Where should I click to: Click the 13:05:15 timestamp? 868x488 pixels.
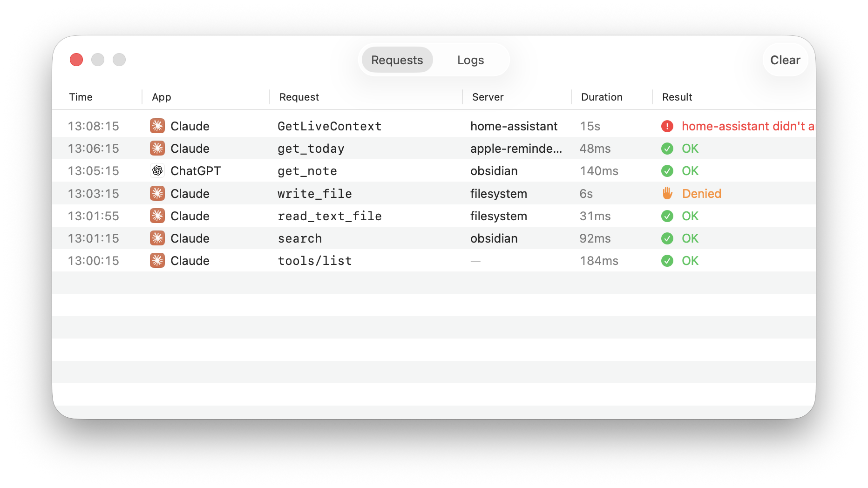[94, 171]
